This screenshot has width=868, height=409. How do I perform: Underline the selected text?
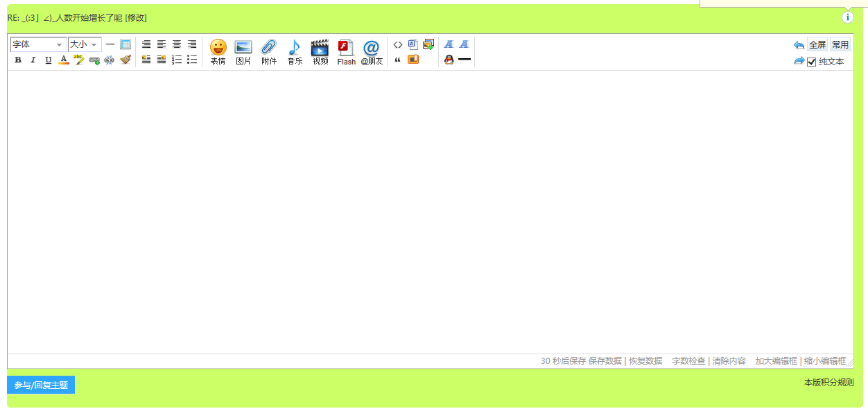click(x=49, y=60)
